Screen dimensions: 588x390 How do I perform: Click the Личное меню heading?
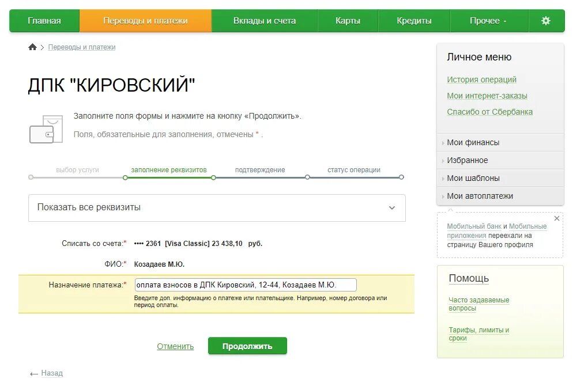[479, 57]
